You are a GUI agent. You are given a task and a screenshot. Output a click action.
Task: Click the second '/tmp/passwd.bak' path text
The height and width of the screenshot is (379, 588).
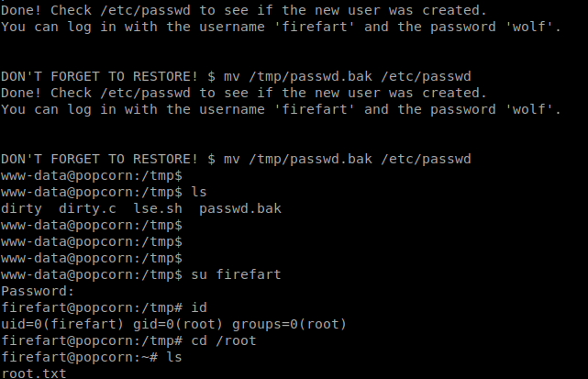pyautogui.click(x=310, y=159)
